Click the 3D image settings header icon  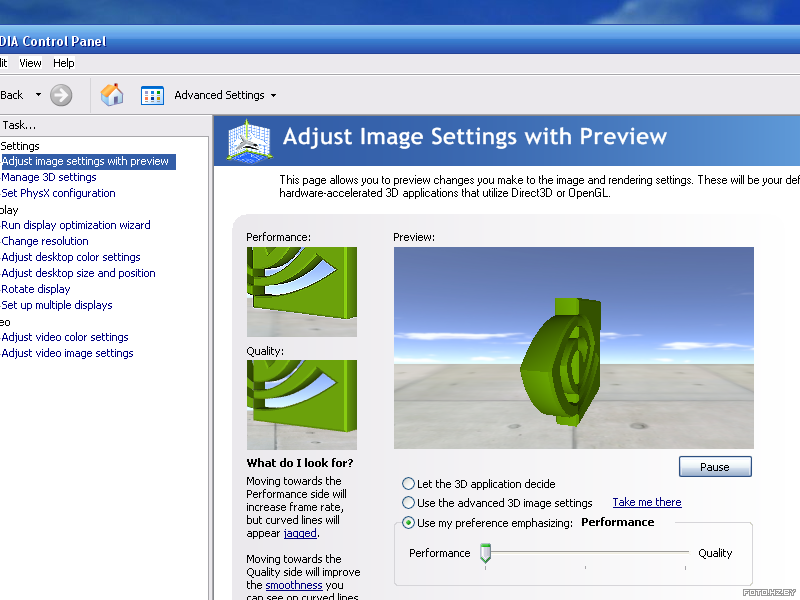click(249, 141)
